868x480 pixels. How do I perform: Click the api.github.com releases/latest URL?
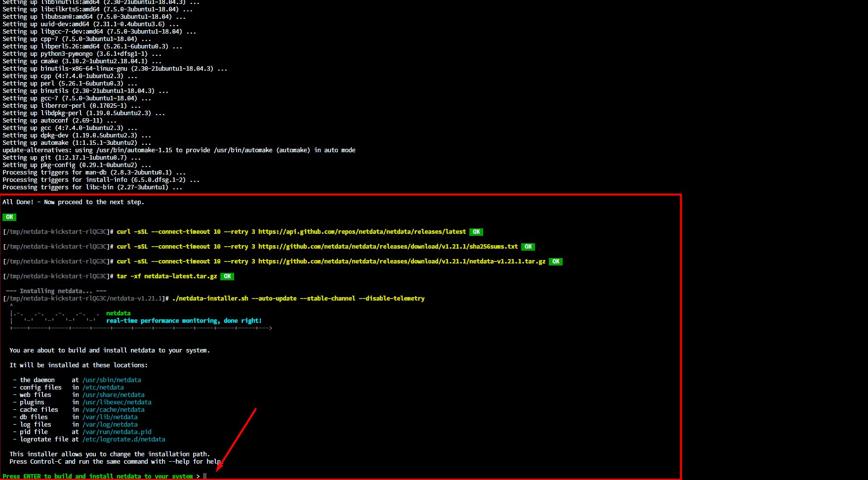(x=362, y=232)
